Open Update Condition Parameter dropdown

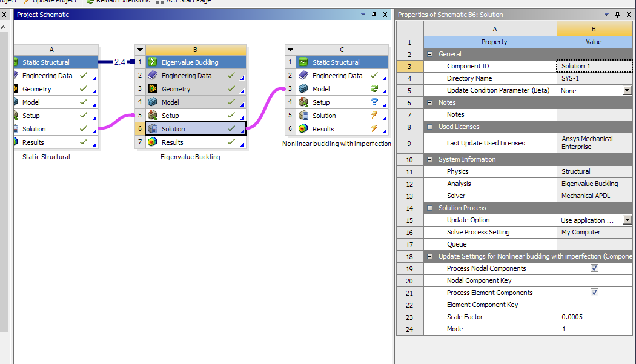627,91
